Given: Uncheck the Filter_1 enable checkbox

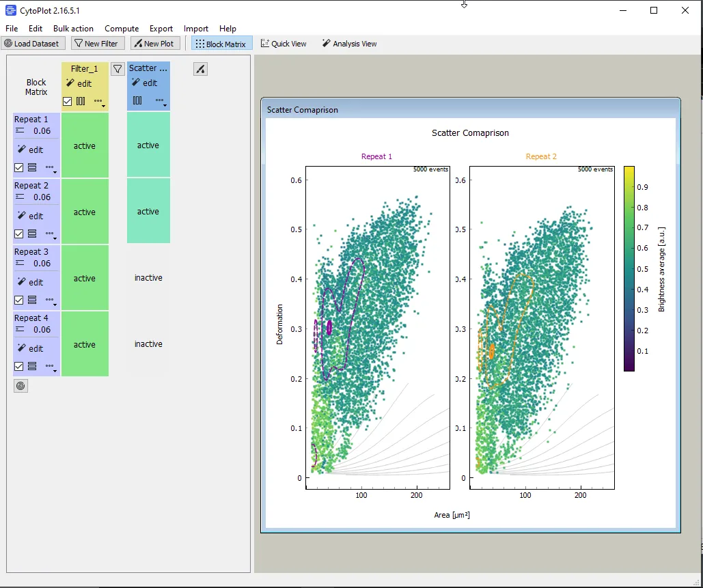Looking at the screenshot, I should [67, 101].
